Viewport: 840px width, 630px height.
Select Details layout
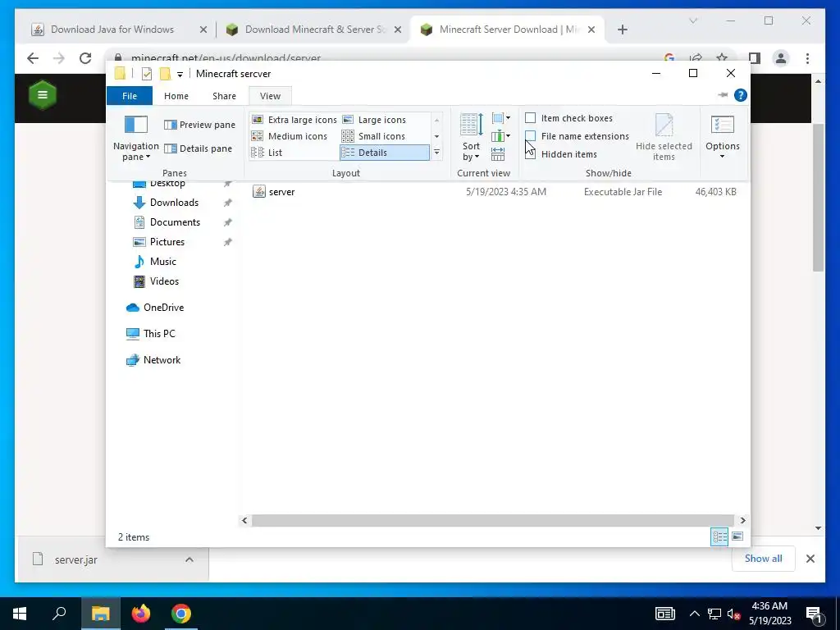tap(385, 153)
